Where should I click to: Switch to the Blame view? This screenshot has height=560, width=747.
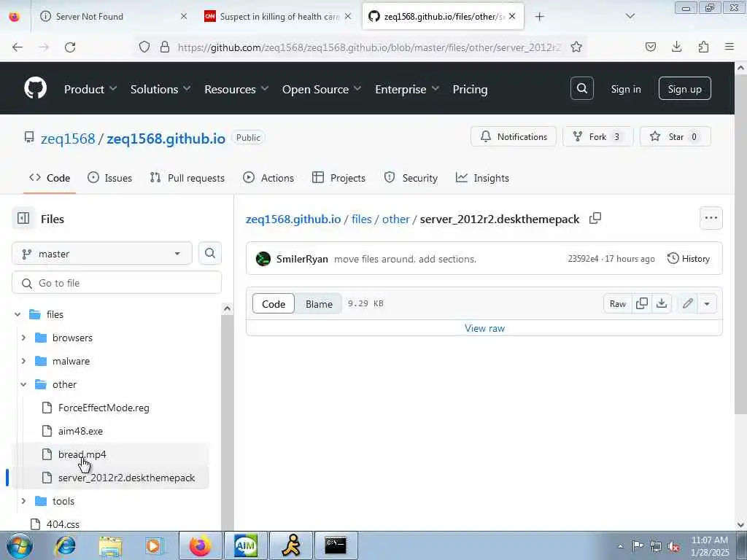tap(319, 304)
